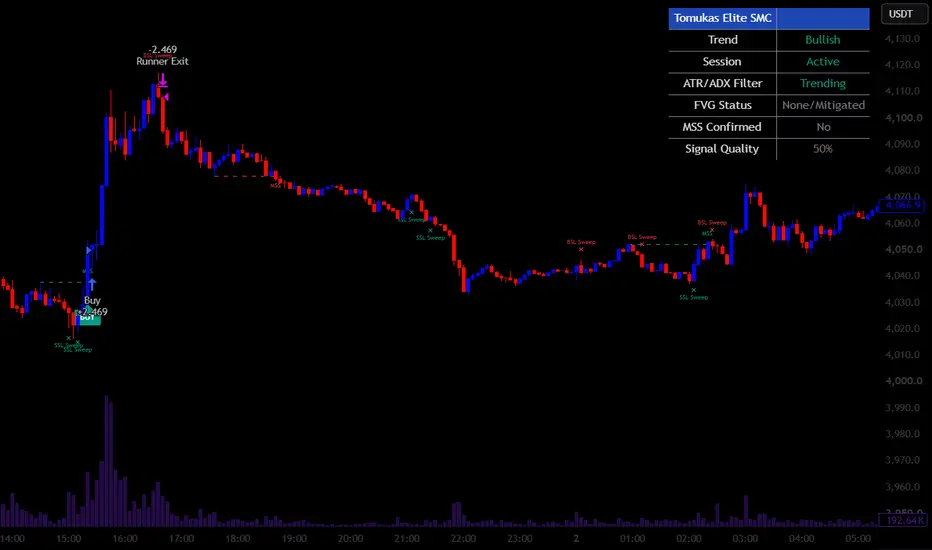The image size is (932, 550).
Task: Click the date label 2 on time axis
Action: coord(576,539)
